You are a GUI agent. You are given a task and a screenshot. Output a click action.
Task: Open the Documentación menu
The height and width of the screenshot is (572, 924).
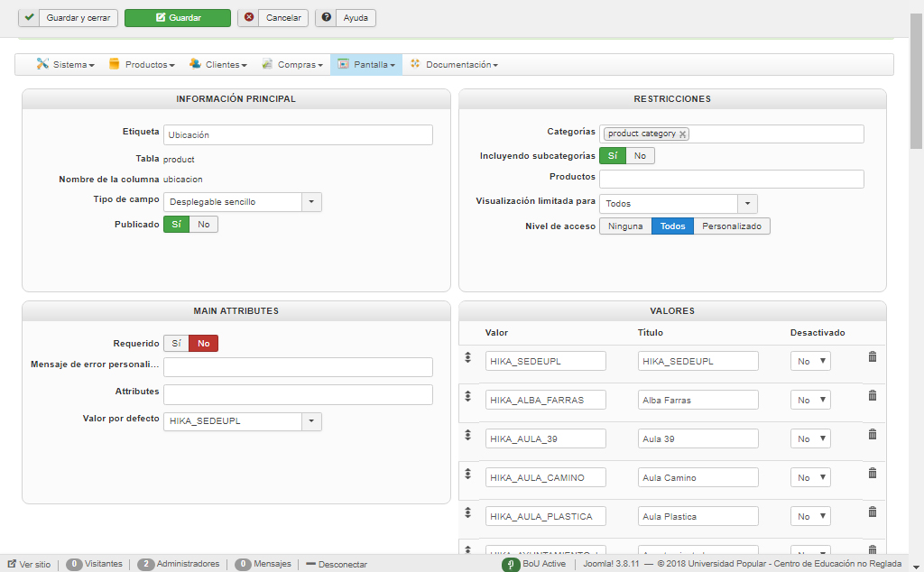(454, 64)
